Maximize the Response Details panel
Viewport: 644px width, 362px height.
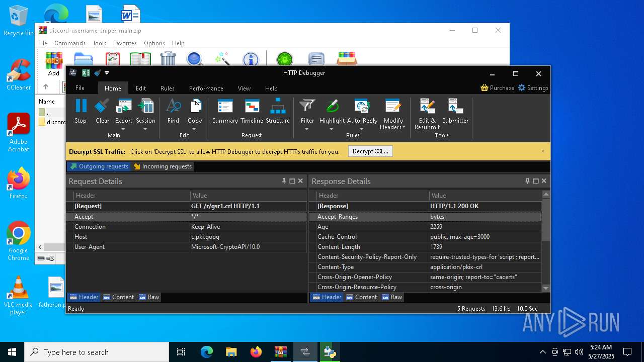535,181
